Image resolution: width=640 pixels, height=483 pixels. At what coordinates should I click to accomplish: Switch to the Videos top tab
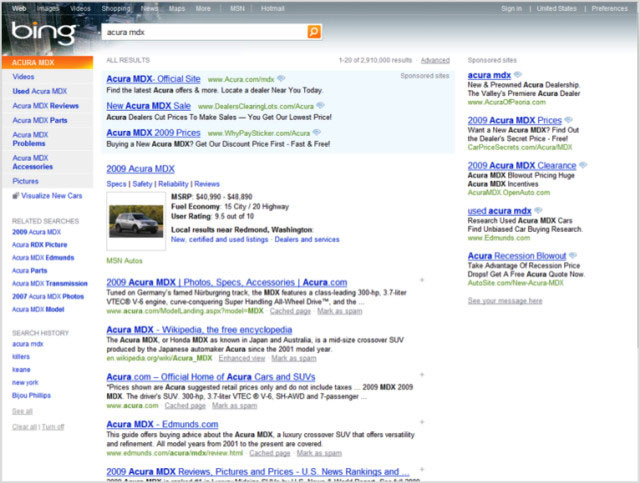point(80,8)
